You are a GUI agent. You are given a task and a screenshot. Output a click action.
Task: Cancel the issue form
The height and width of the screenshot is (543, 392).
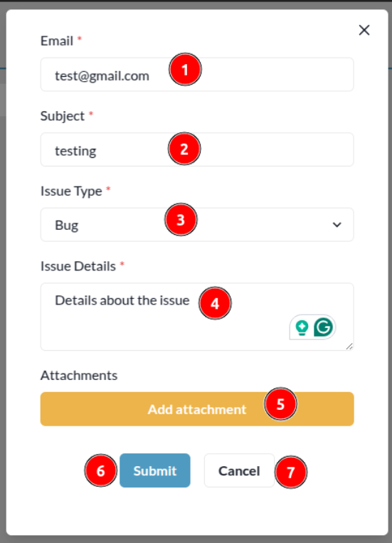point(239,470)
